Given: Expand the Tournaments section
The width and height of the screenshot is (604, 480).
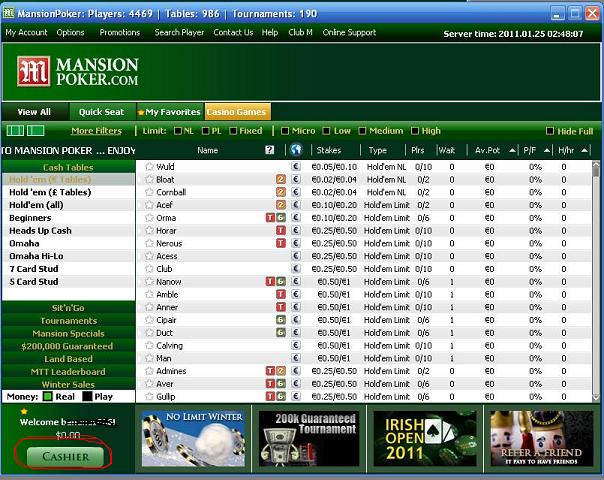Looking at the screenshot, I should point(68,321).
